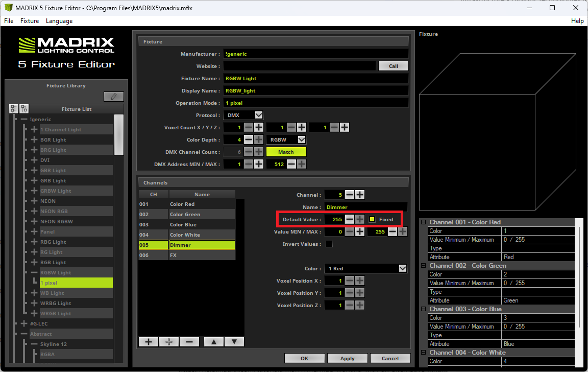This screenshot has height=372, width=588.
Task: Decrease Color Depth with minus button
Action: 249,139
